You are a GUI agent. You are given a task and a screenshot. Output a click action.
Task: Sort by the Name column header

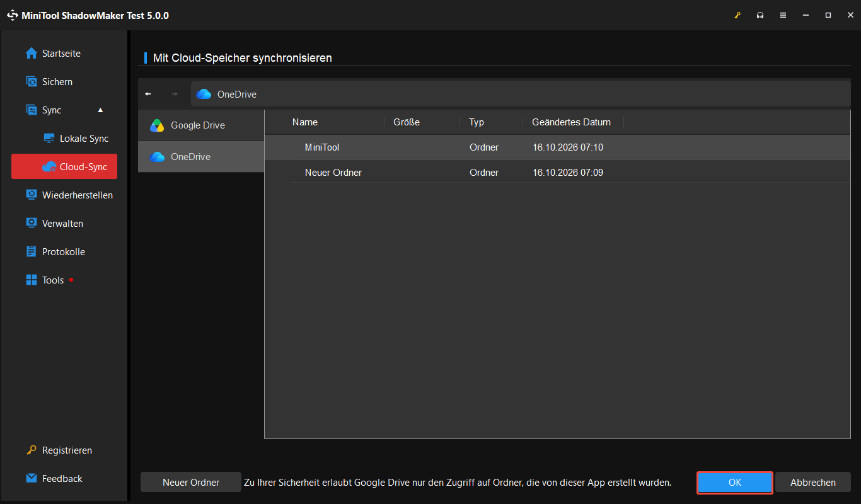[x=305, y=122]
